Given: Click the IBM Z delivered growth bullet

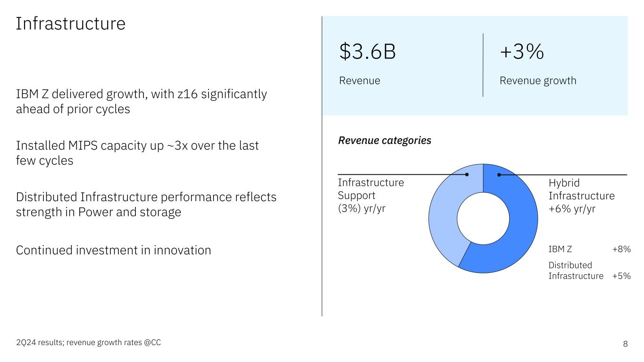Looking at the screenshot, I should (x=142, y=101).
